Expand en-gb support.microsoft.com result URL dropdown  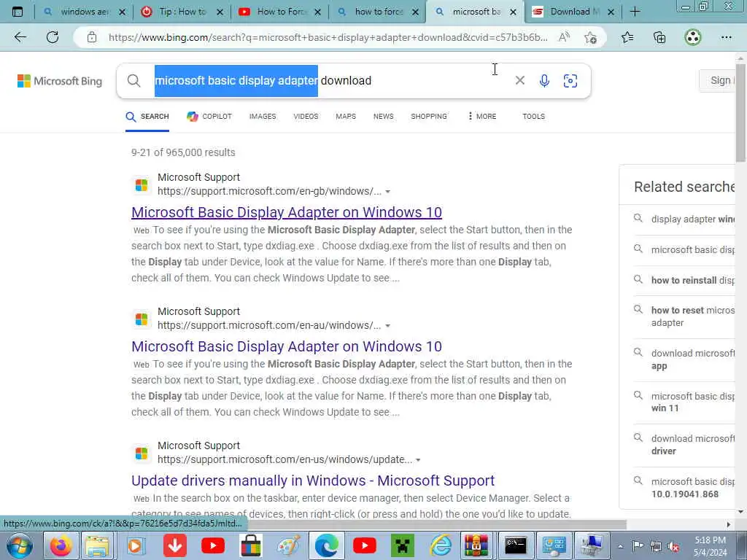pos(388,192)
